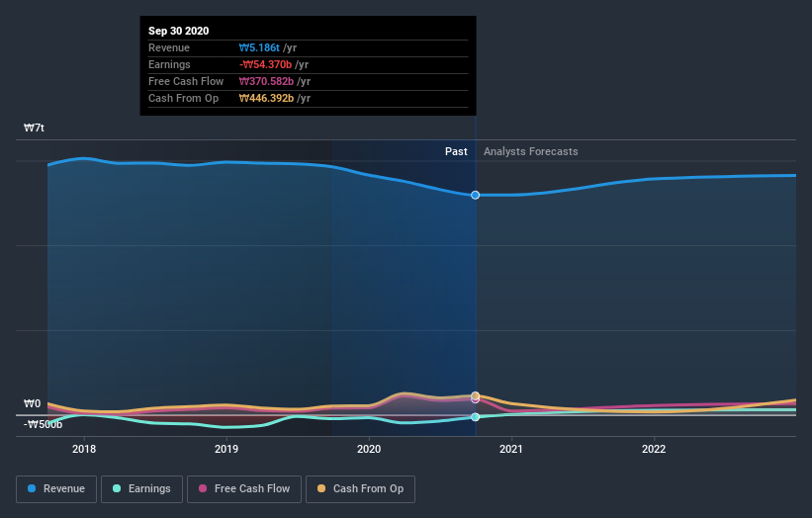Toggle the Earnings legend button
This screenshot has height=518, width=812.
click(x=141, y=489)
